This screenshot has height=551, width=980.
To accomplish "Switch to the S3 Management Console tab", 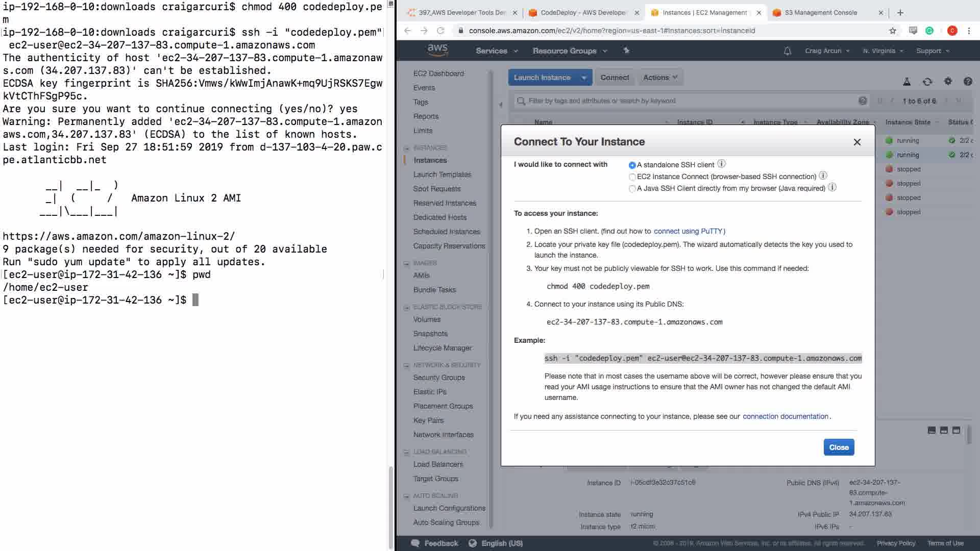I will pyautogui.click(x=820, y=13).
